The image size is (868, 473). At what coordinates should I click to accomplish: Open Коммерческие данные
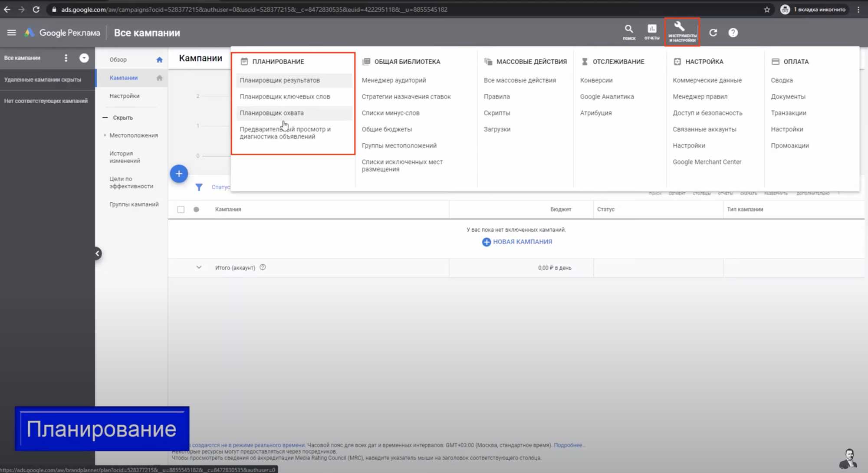click(x=707, y=80)
